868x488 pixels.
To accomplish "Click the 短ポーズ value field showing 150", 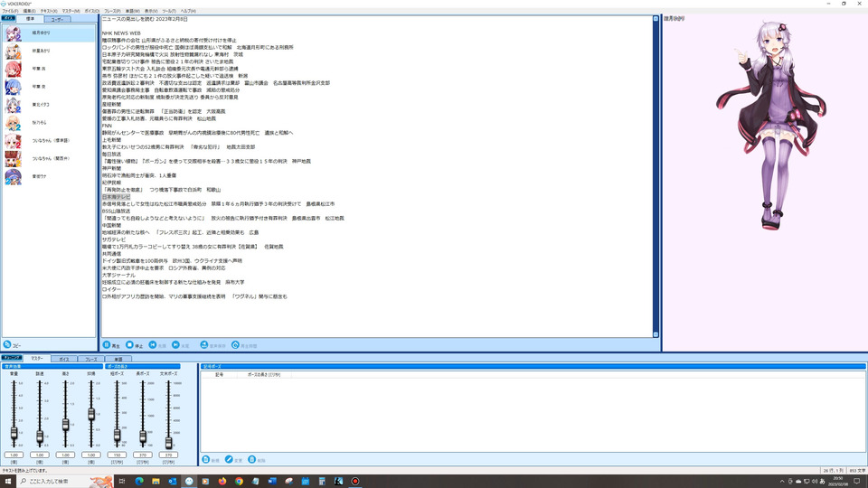I will click(117, 455).
